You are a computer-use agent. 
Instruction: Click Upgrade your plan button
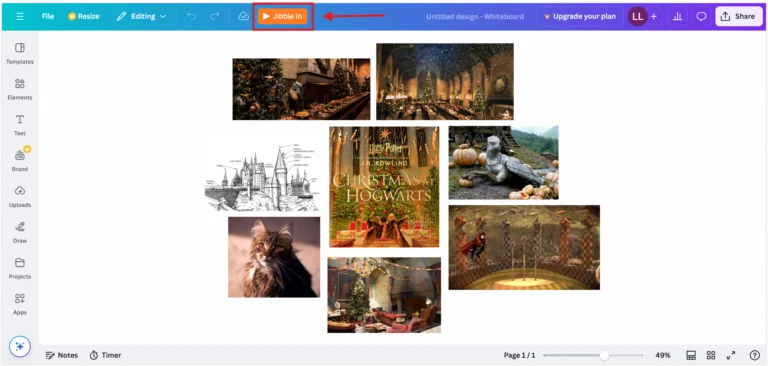580,16
